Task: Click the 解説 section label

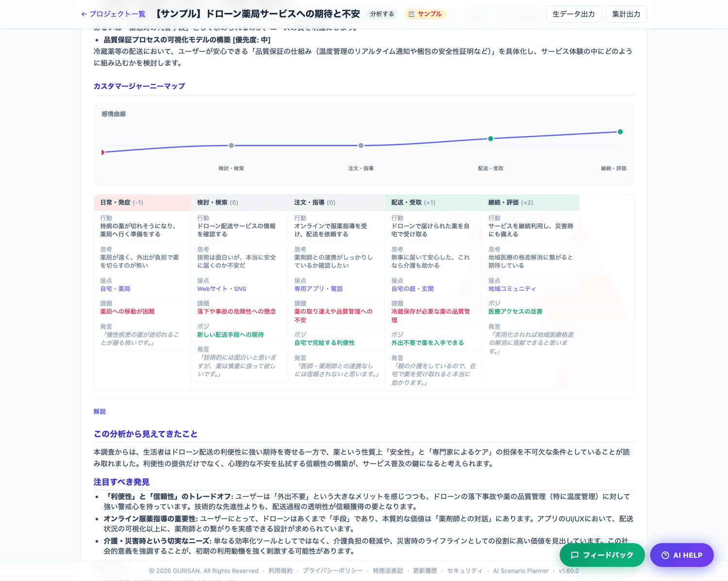Action: (99, 411)
